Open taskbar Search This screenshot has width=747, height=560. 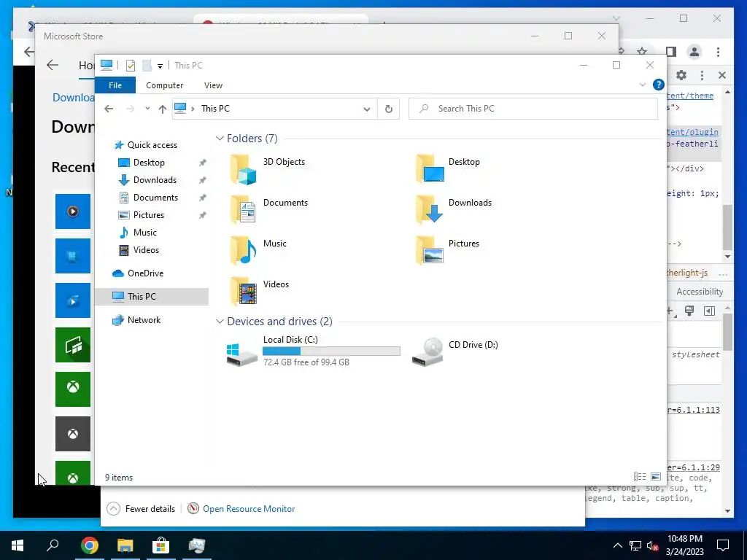coord(53,545)
